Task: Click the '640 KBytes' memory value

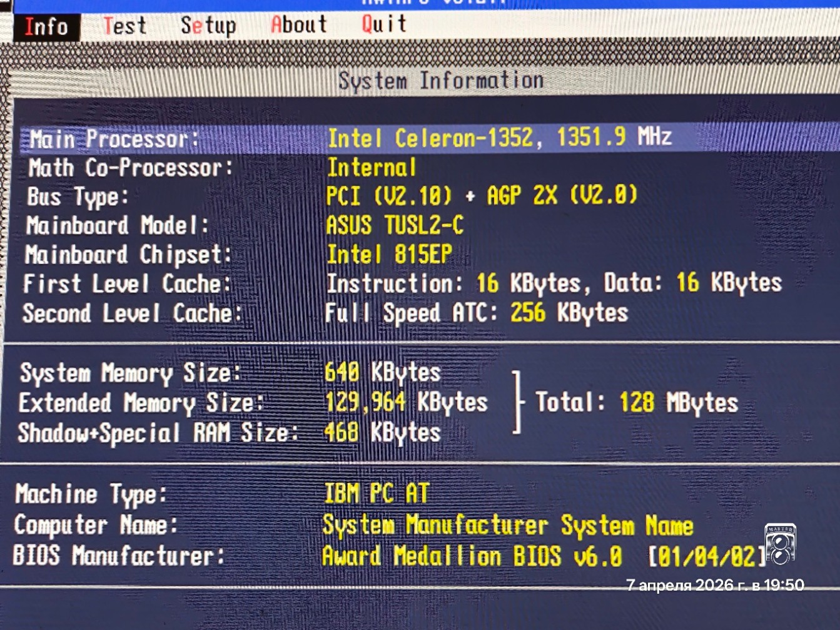Action: coord(382,372)
